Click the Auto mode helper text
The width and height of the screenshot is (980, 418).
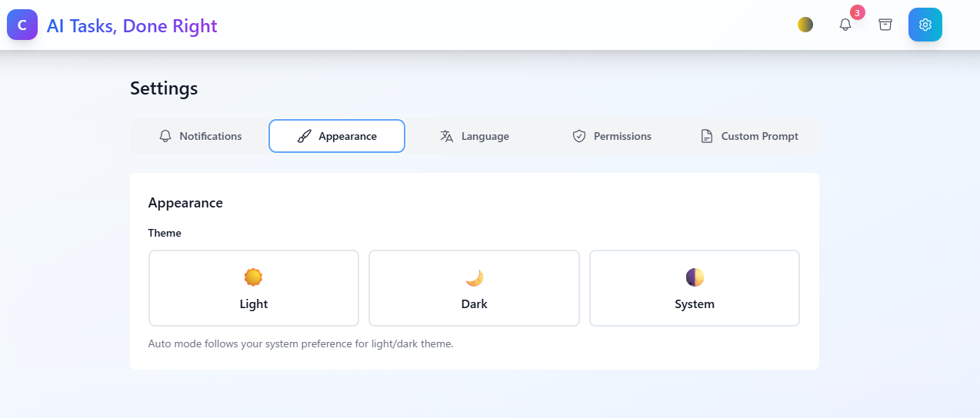[301, 343]
